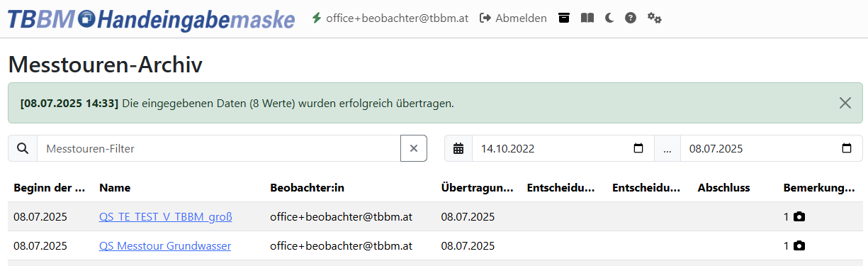
Task: Click the magnifier search icon
Action: [x=23, y=148]
